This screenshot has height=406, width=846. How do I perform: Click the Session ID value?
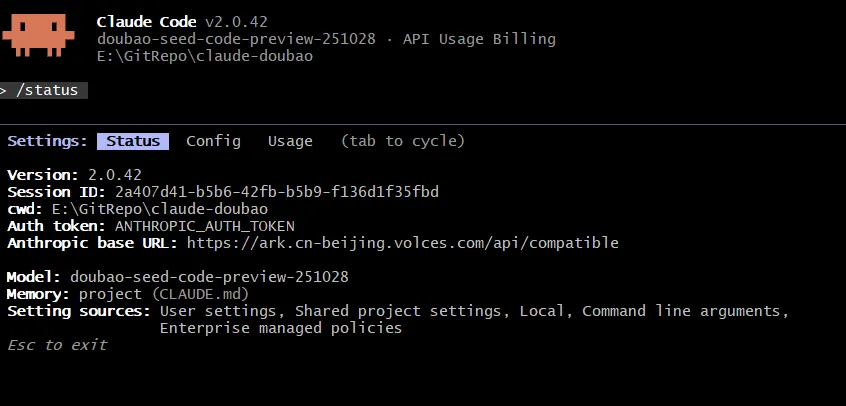point(277,192)
